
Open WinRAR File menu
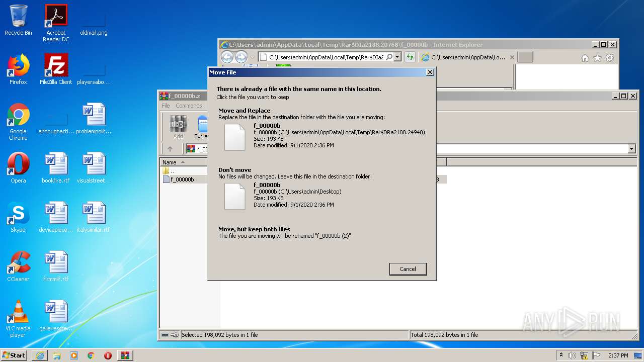coord(166,106)
